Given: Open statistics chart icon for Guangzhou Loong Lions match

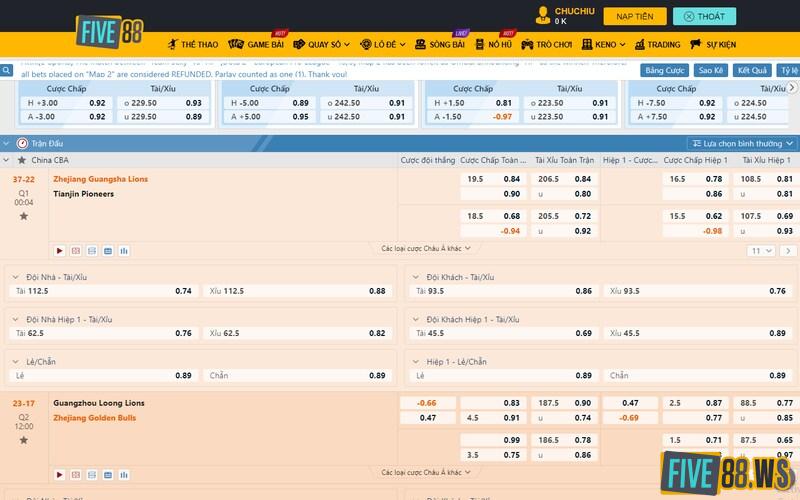Looking at the screenshot, I should pos(124,474).
